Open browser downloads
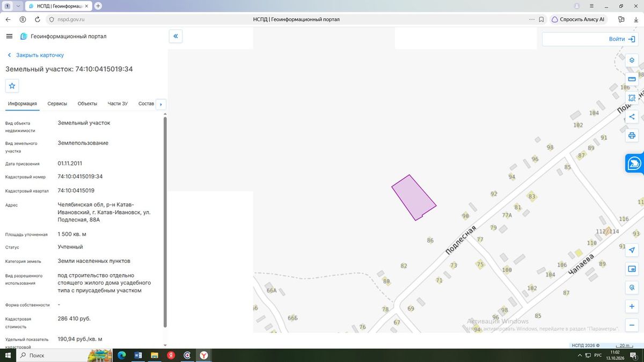Screen dimensions: 644x362 click(636, 19)
